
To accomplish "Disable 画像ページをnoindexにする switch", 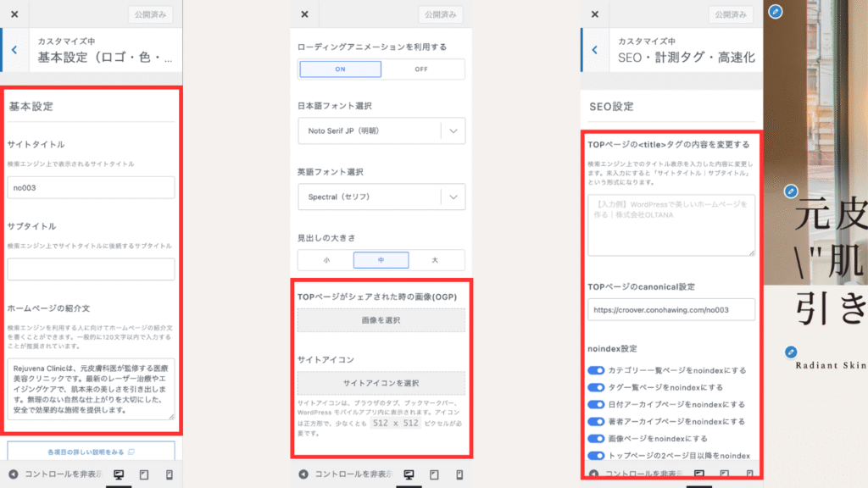I will 596,438.
